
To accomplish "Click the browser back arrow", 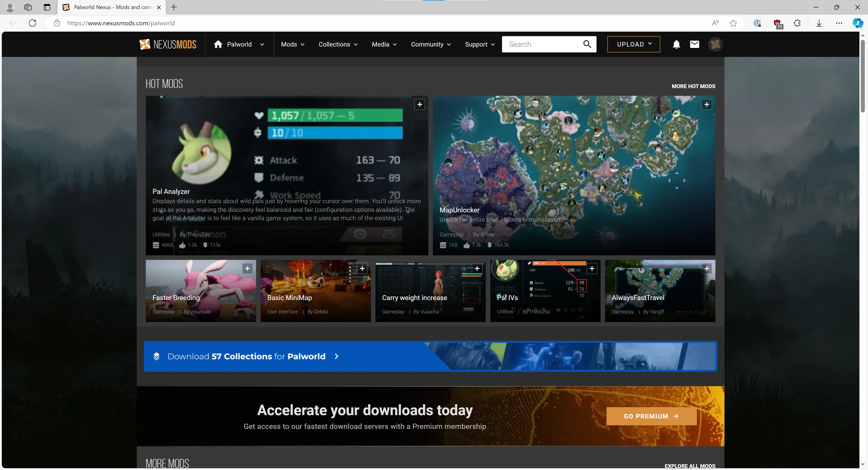I will point(12,23).
